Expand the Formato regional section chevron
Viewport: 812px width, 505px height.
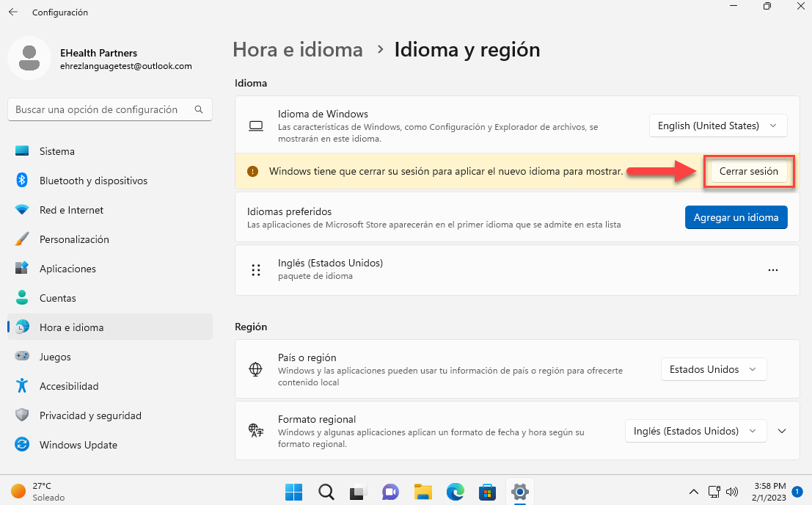[x=782, y=431]
